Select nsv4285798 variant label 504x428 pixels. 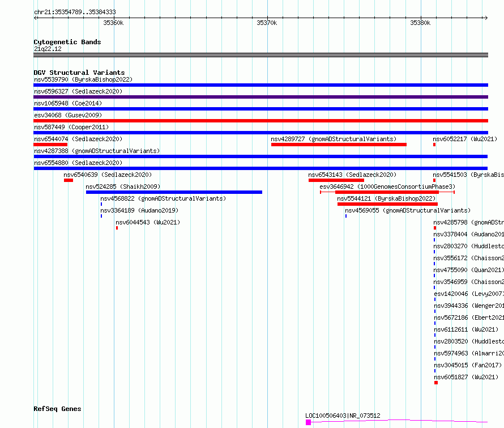point(469,222)
